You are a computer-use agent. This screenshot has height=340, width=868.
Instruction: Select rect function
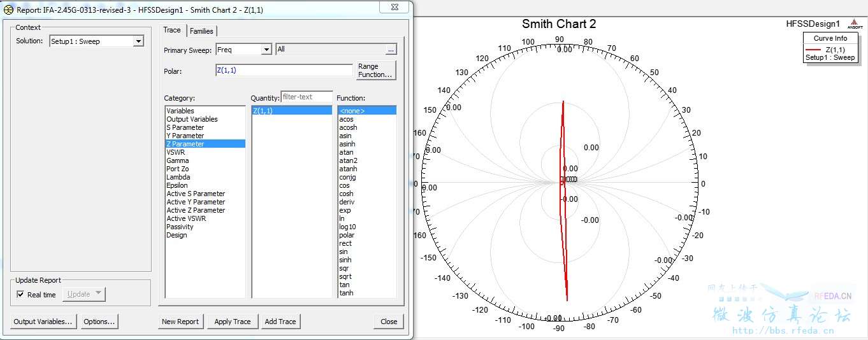click(367, 243)
